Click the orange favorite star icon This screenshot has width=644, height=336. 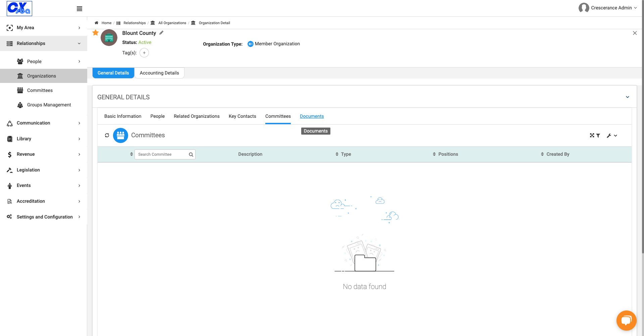coord(96,33)
